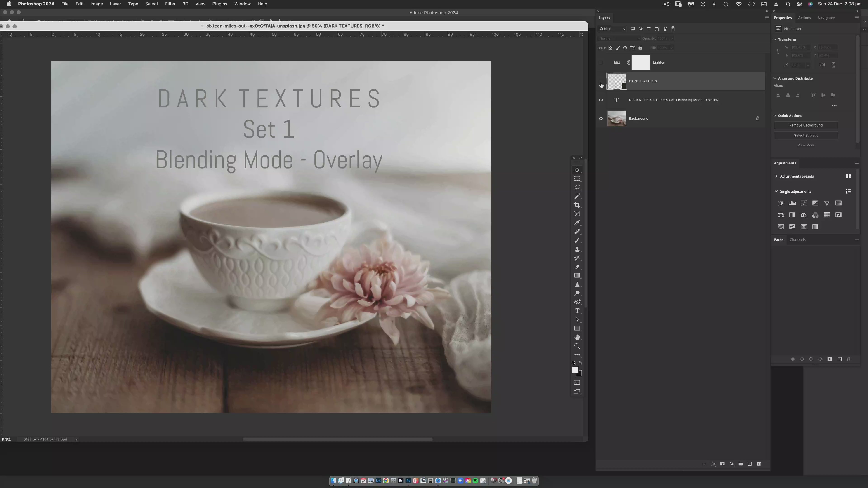Collapse the Single adjustments section
868x488 pixels.
click(776, 191)
